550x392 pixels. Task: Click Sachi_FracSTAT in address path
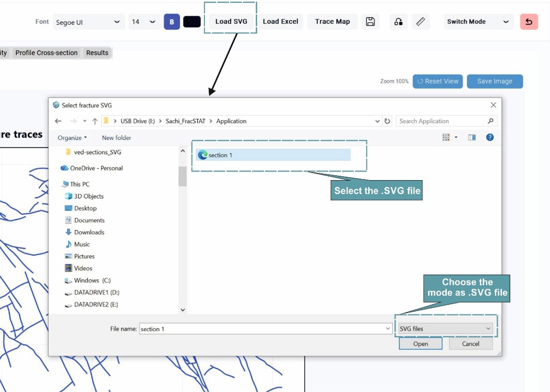186,121
